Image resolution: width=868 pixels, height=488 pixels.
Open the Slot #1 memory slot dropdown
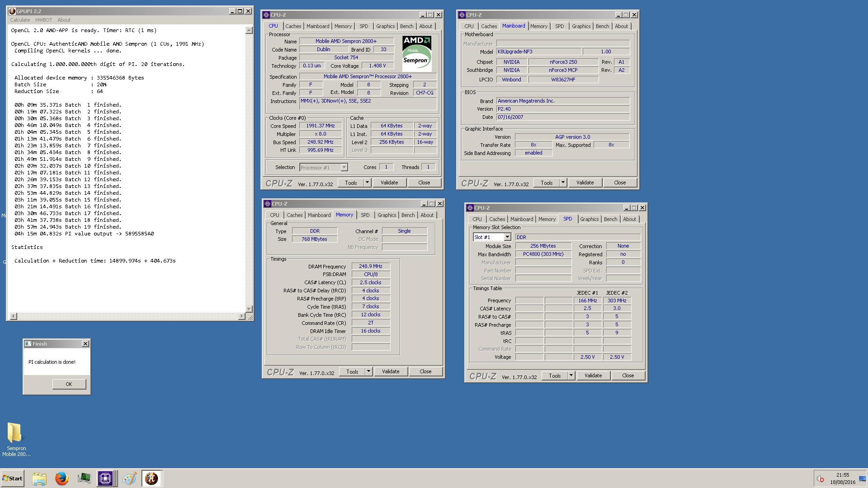(507, 237)
